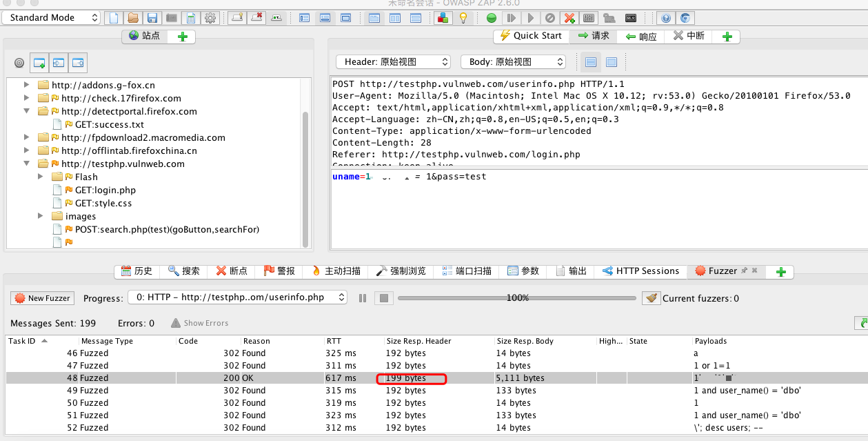Select GET:login.php in the site tree
Image resolution: width=868 pixels, height=441 pixels.
pyautogui.click(x=105, y=190)
